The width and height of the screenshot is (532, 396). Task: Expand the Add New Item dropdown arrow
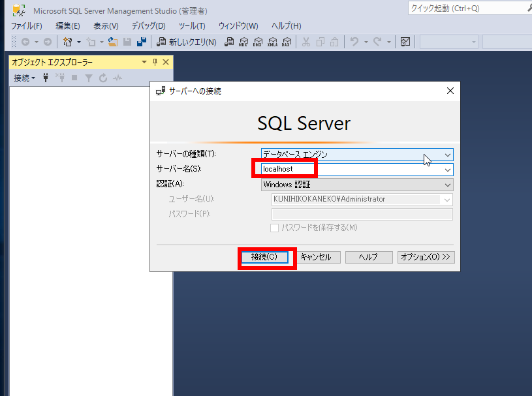(x=101, y=42)
